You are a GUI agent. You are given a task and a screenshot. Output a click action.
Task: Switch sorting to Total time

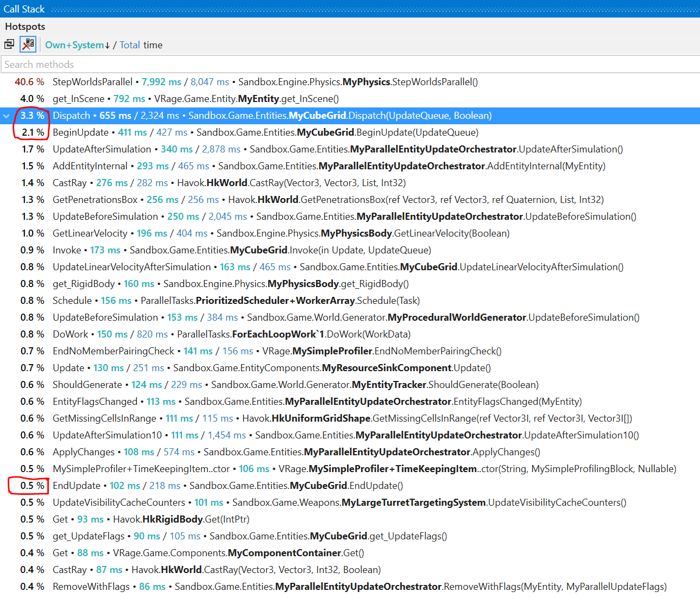[130, 45]
